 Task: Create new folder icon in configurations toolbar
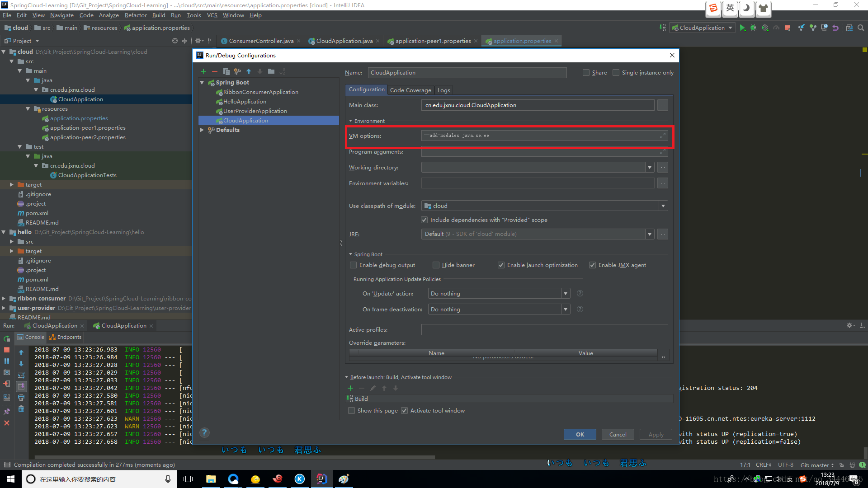[271, 71]
